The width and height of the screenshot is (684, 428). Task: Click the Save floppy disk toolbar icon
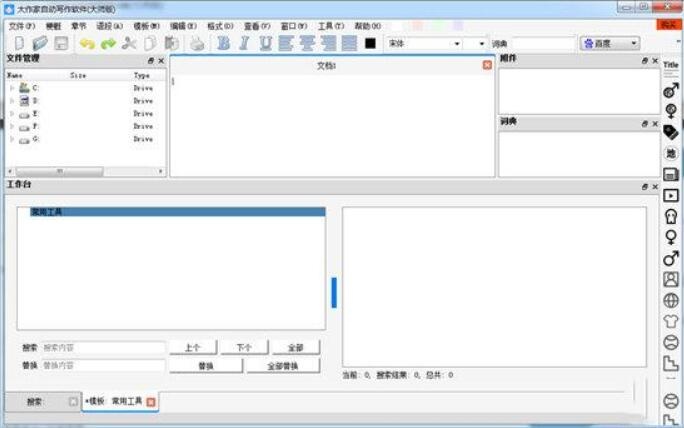tap(61, 43)
